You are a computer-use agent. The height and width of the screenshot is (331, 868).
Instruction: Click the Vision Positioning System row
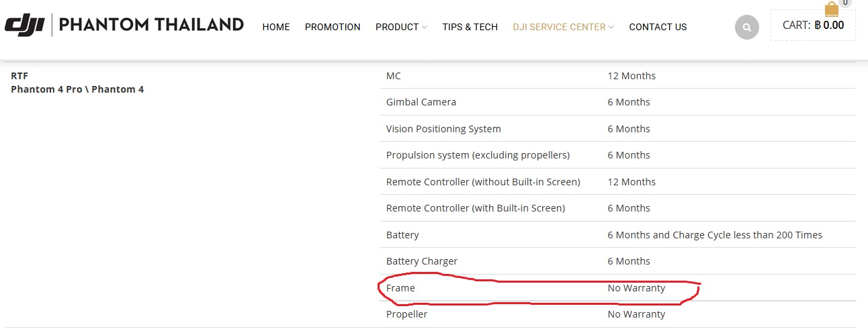(617, 128)
